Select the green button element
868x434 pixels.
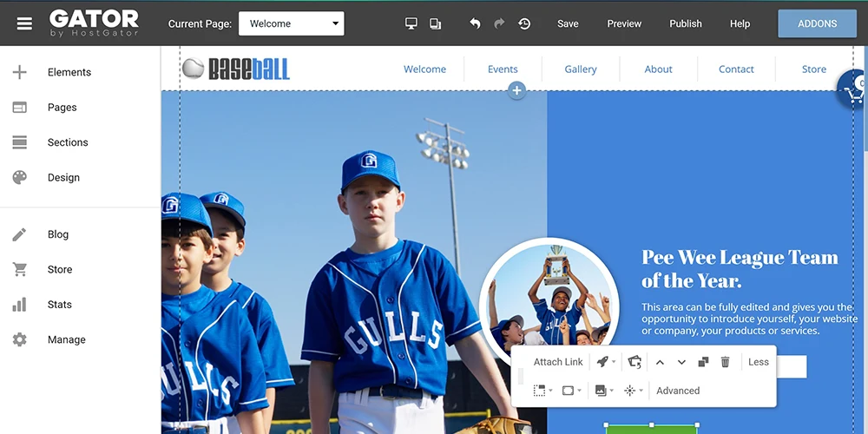click(x=652, y=430)
